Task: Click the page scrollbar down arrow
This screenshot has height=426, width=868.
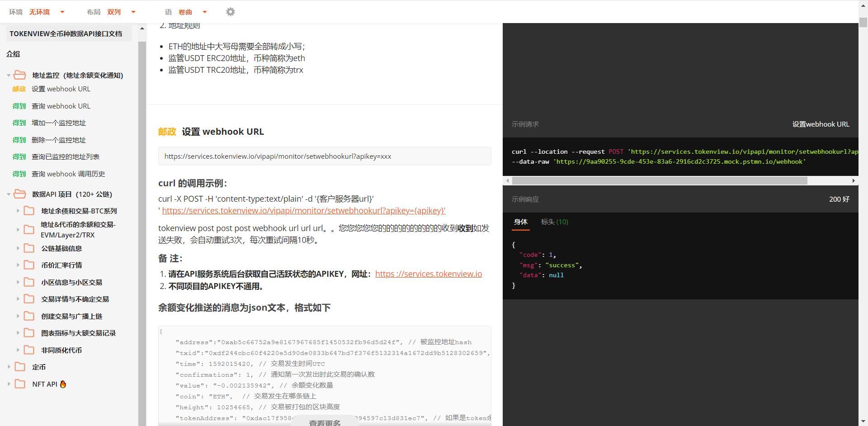Action: pyautogui.click(x=863, y=422)
